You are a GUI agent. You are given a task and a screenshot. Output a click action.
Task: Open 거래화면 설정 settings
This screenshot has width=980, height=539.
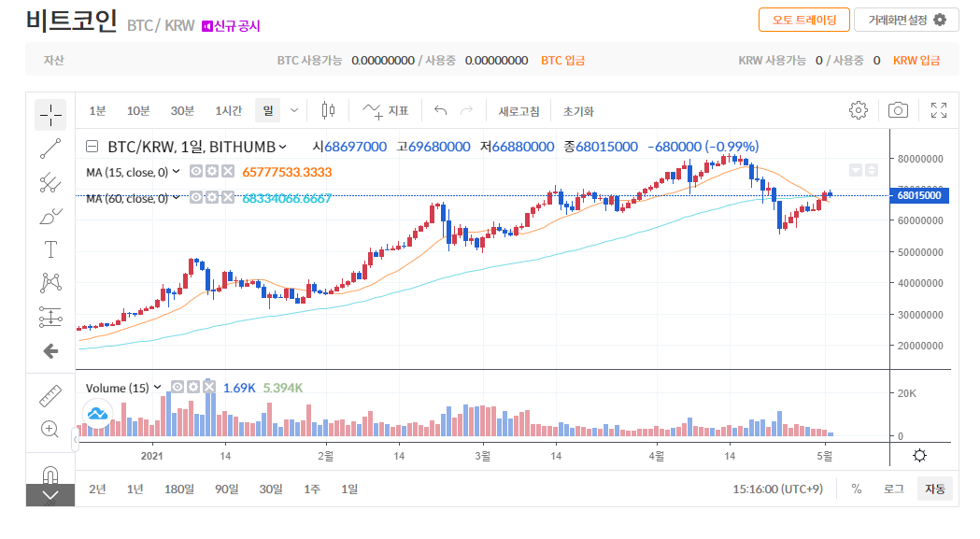(906, 20)
